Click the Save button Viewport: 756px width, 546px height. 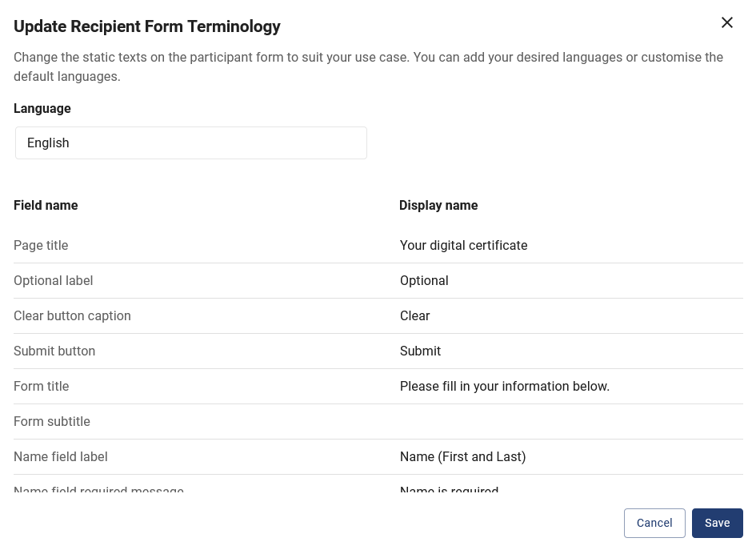coord(717,523)
